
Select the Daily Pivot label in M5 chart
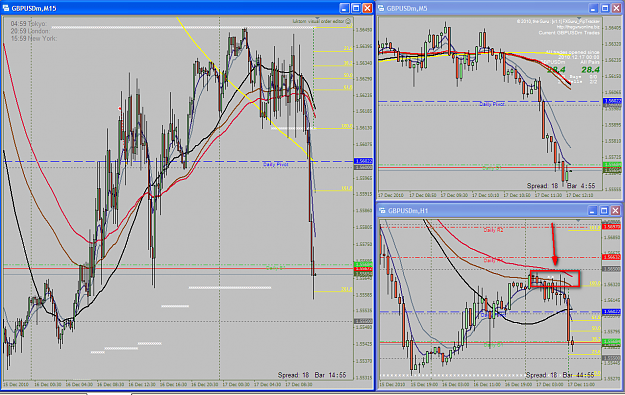(492, 104)
